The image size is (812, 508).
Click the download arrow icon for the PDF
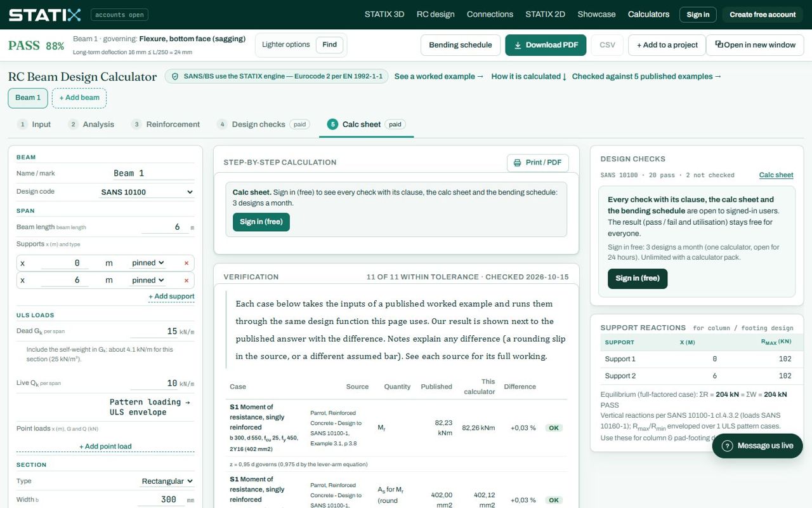[518, 45]
